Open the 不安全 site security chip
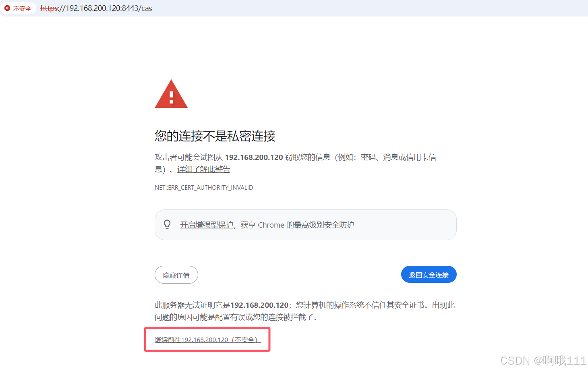 pyautogui.click(x=18, y=8)
